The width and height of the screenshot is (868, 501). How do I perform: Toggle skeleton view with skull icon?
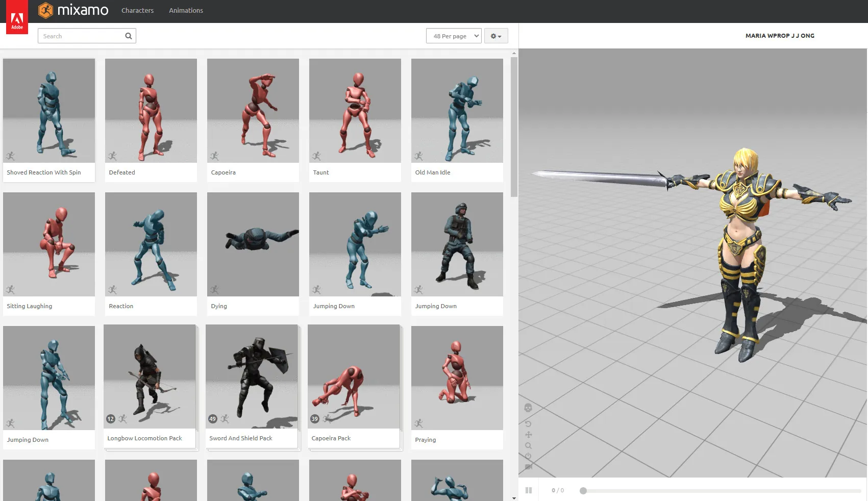528,408
